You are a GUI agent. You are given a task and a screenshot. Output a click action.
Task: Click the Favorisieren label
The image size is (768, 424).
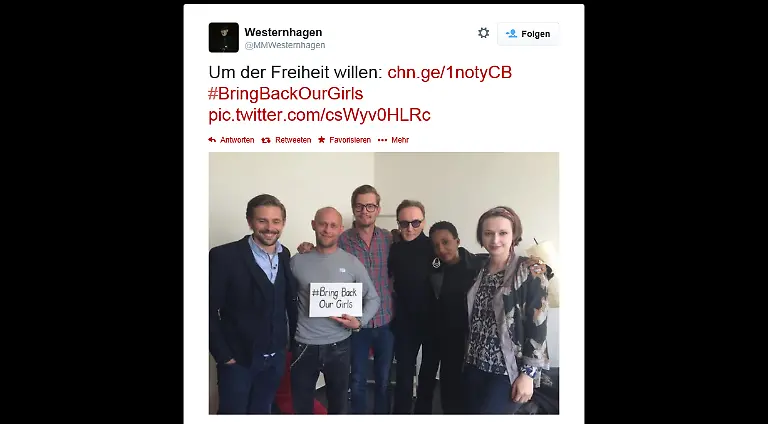coord(350,140)
